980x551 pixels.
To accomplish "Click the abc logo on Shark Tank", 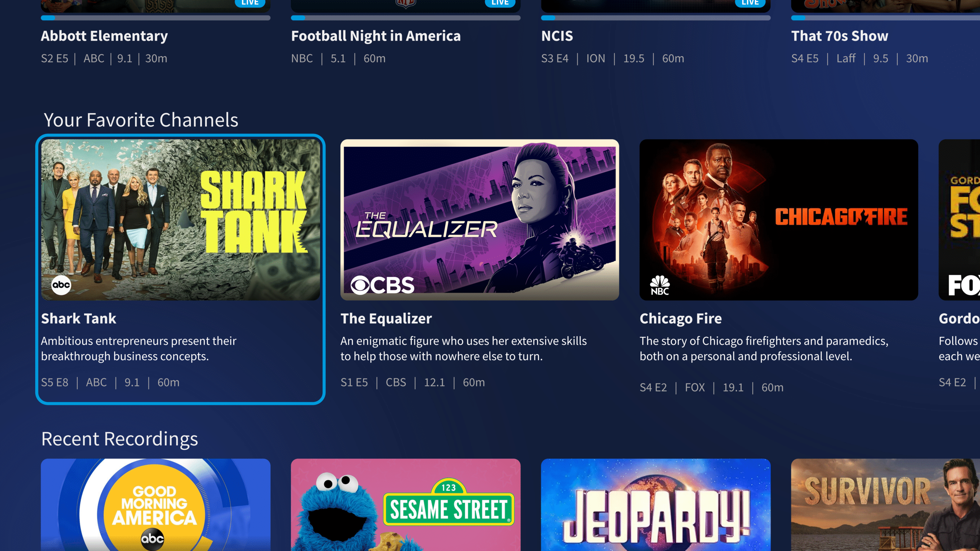I will coord(61,285).
